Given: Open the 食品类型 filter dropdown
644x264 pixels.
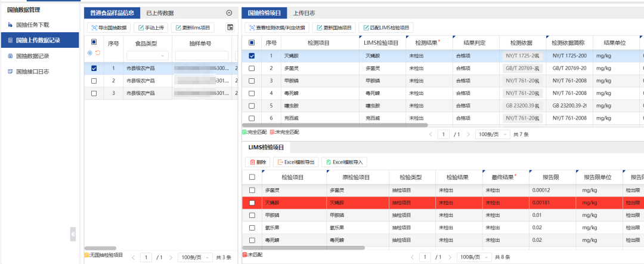Looking at the screenshot, I should tap(147, 56).
